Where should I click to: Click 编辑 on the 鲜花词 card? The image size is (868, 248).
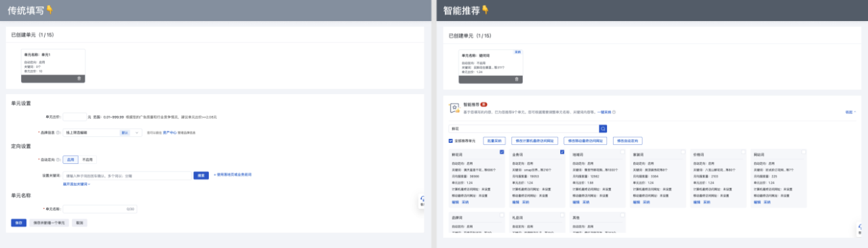coord(455,202)
